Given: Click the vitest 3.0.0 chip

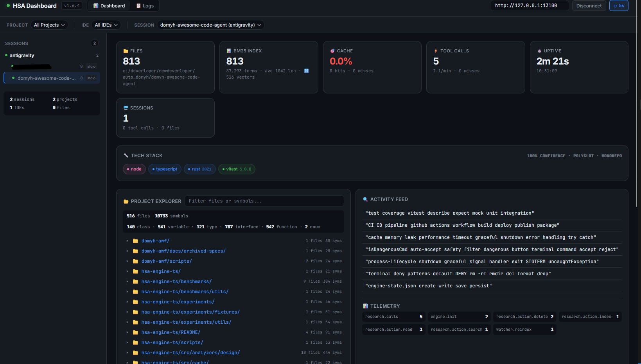Looking at the screenshot, I should click(x=237, y=169).
